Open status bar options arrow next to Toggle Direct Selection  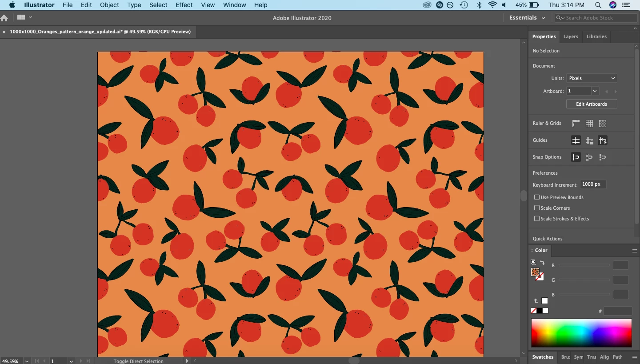[x=187, y=361]
